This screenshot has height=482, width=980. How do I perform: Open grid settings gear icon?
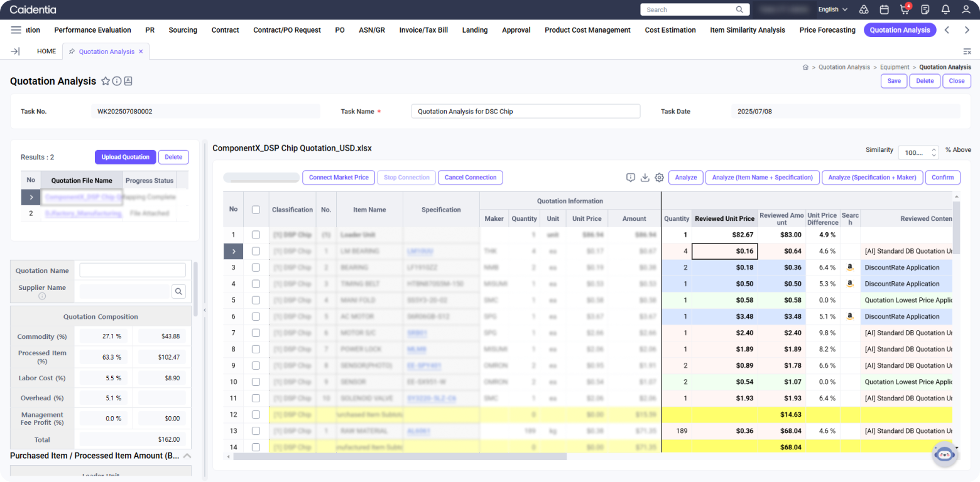[x=659, y=178]
